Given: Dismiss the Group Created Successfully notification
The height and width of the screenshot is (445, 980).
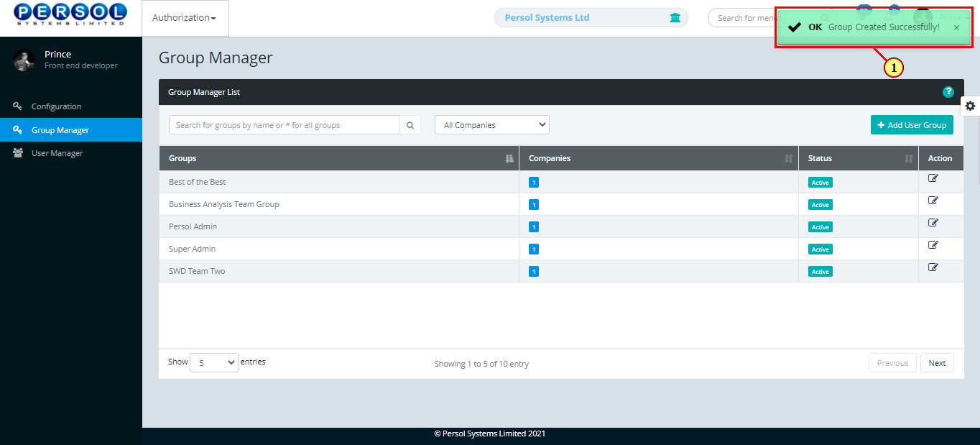Looking at the screenshot, I should [x=956, y=27].
